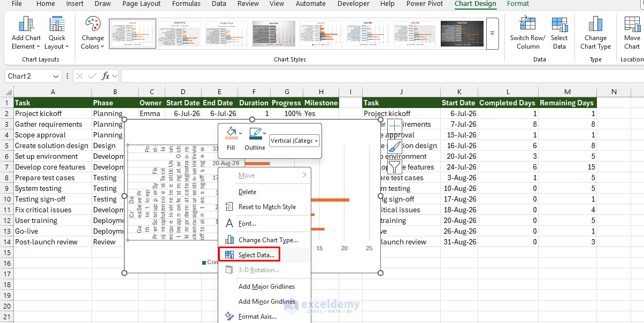Viewport: 644px width, 323px height.
Task: Click the Chart Styles brush button
Action: [394, 147]
